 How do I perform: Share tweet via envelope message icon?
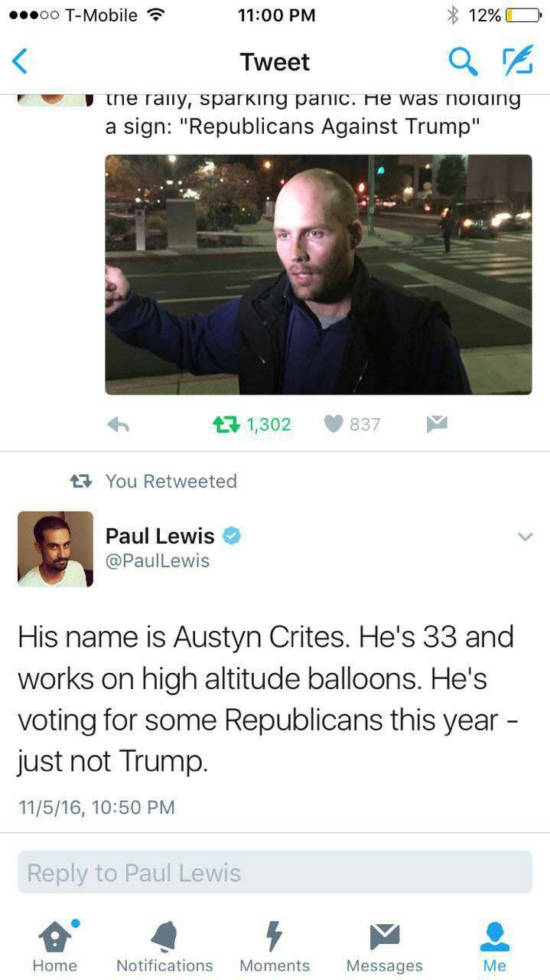[437, 424]
